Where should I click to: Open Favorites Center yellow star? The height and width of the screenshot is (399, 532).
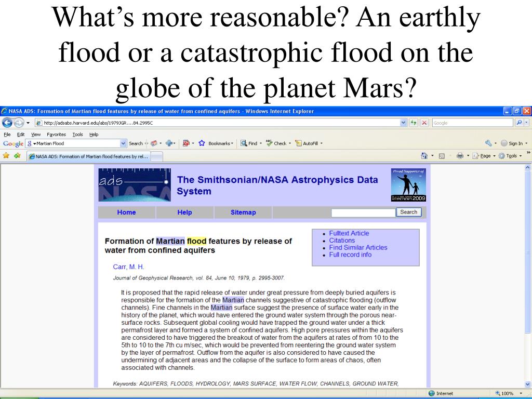6,156
